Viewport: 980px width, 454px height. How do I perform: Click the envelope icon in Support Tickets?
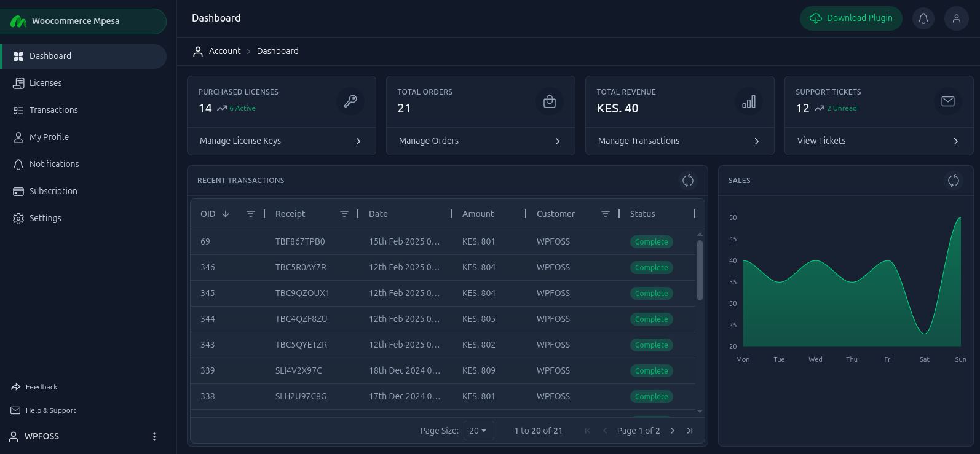point(948,101)
